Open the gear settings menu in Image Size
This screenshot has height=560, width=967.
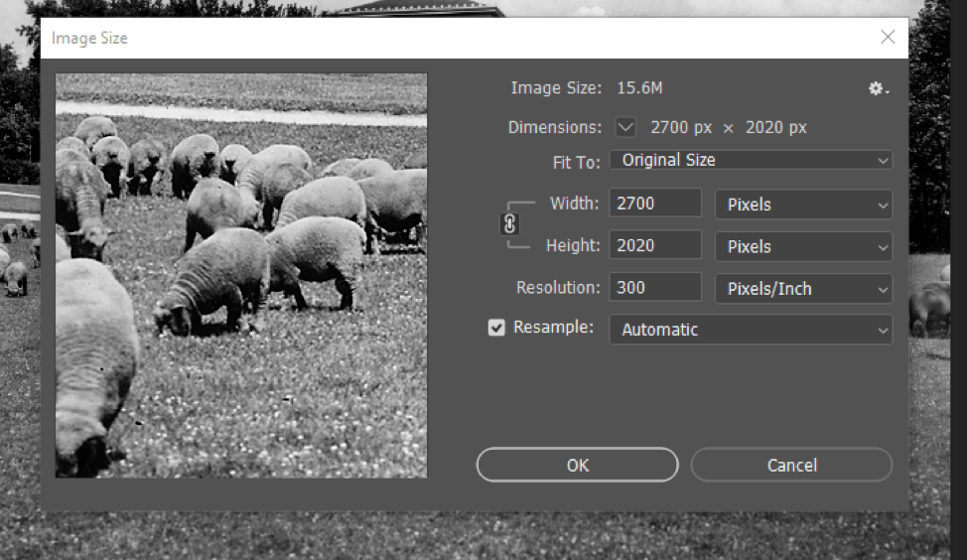click(x=879, y=88)
